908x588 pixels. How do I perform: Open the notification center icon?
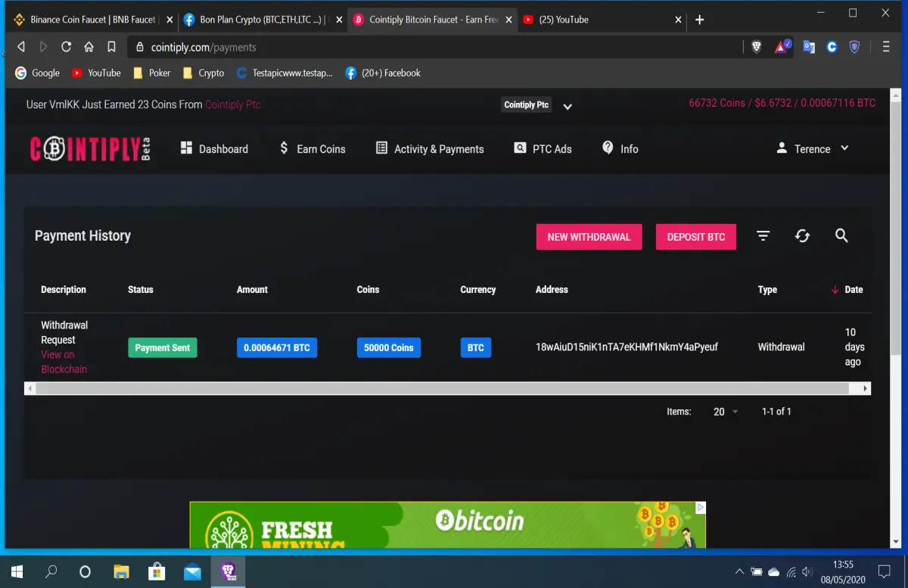point(884,571)
